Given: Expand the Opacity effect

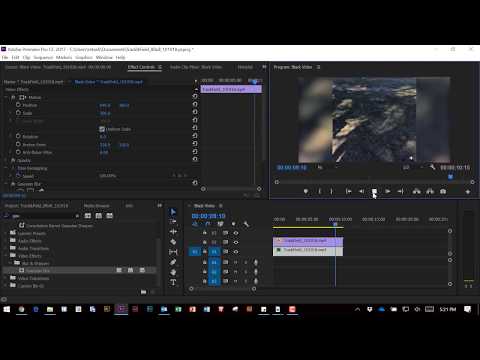Looking at the screenshot, I should (6, 160).
